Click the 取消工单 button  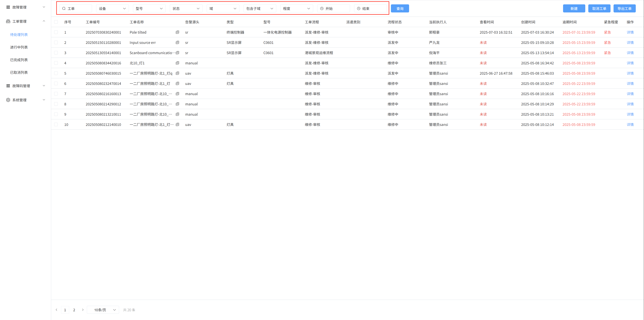(x=599, y=8)
